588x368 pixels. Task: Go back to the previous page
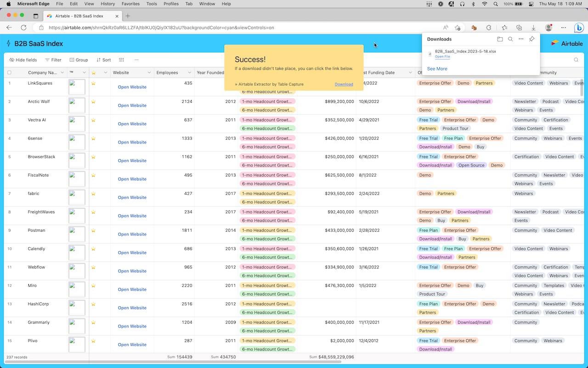tap(9, 28)
